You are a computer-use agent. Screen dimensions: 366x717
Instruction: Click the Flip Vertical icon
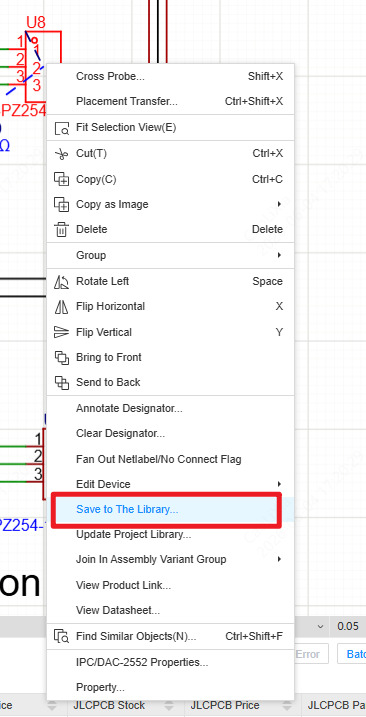coord(61,332)
